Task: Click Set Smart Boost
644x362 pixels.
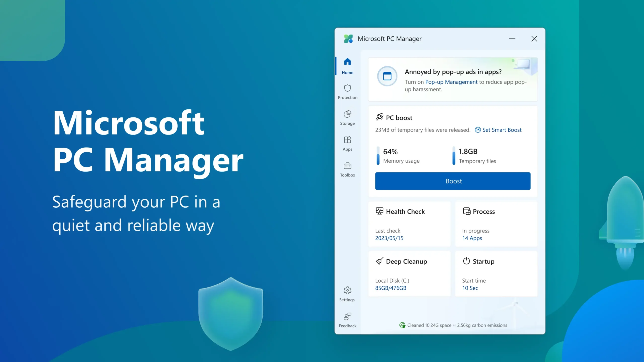Action: [501, 130]
